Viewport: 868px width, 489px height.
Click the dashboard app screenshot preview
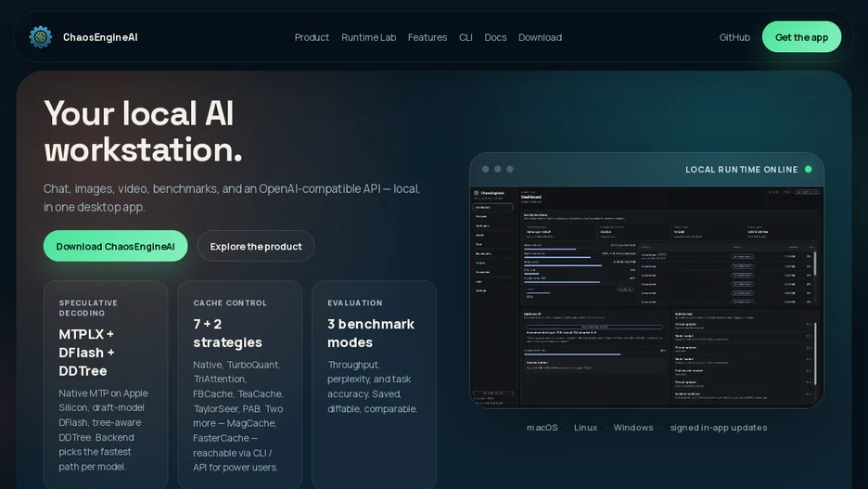pyautogui.click(x=646, y=297)
